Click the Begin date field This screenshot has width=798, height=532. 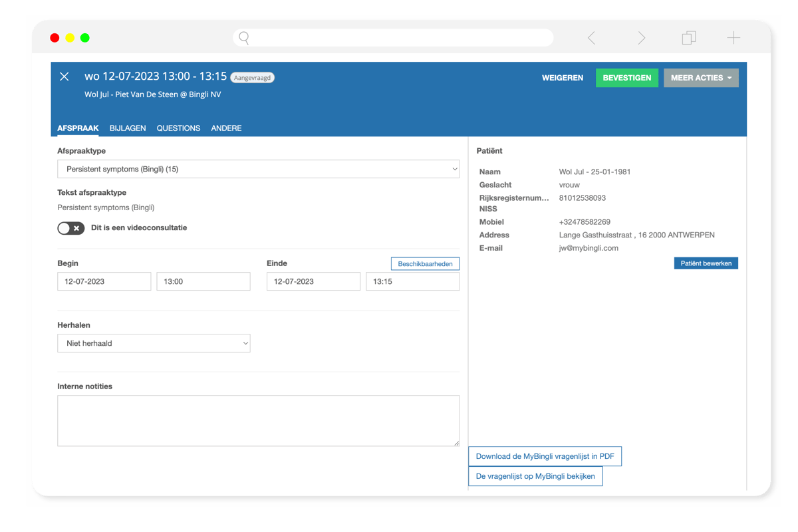(104, 281)
